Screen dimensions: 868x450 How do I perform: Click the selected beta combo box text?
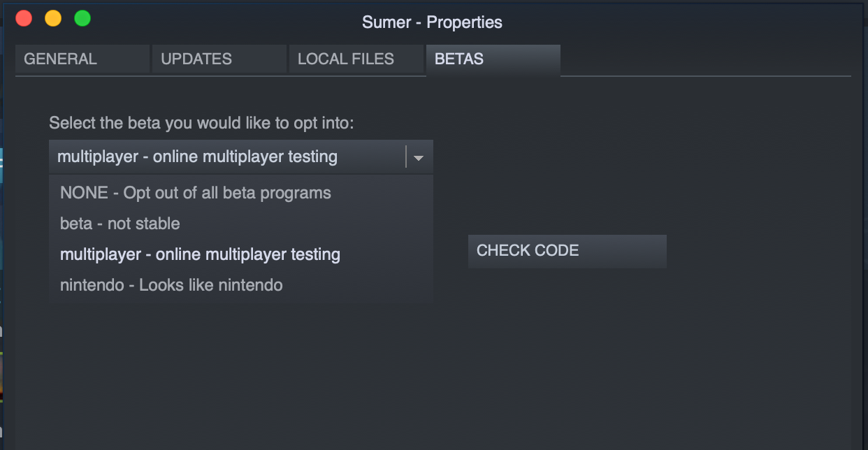197,157
